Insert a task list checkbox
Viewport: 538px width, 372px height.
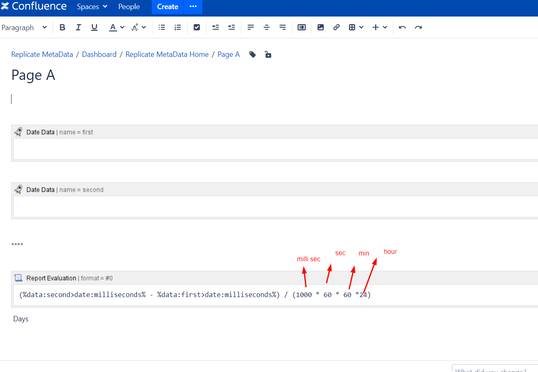[197, 27]
